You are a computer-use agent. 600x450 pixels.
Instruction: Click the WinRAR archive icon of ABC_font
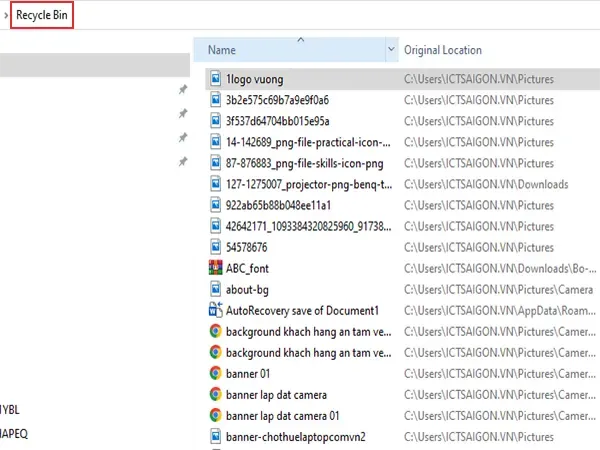coord(215,268)
